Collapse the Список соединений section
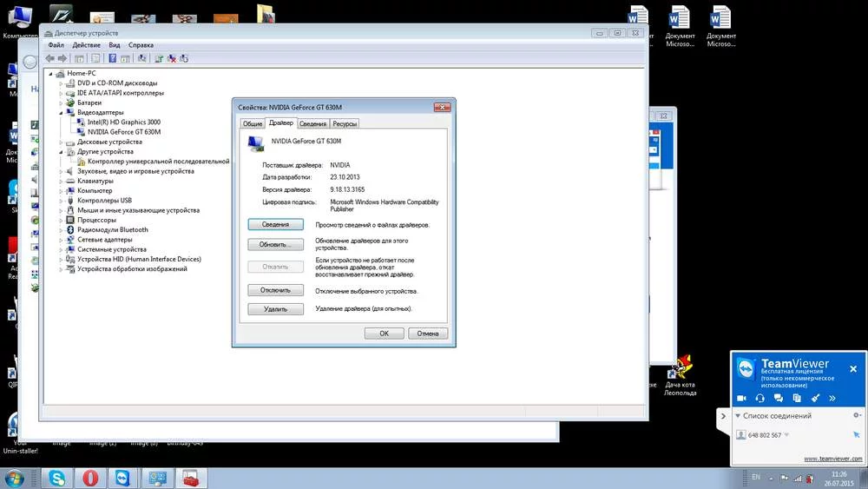The width and height of the screenshot is (868, 489). 738,415
